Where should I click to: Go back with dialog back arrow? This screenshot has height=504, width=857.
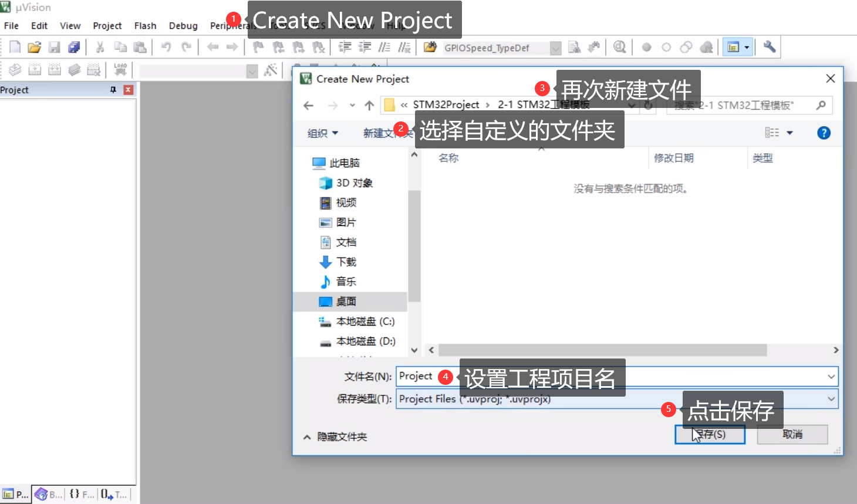(x=309, y=106)
